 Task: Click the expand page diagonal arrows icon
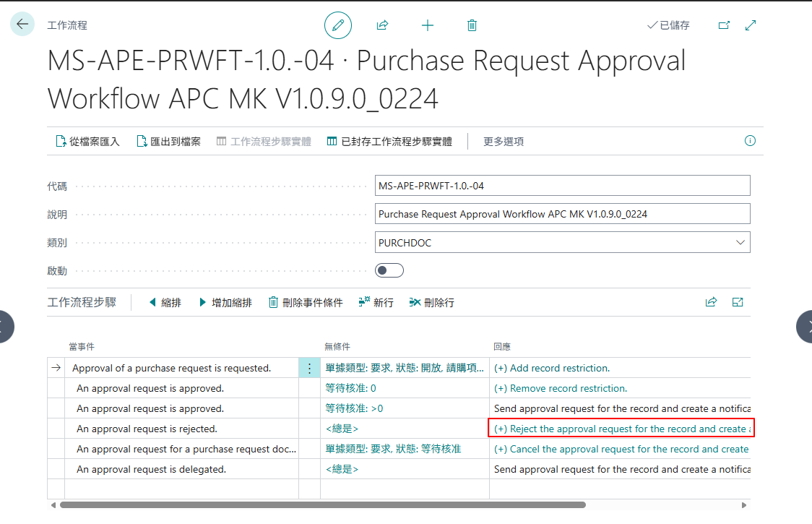point(751,25)
